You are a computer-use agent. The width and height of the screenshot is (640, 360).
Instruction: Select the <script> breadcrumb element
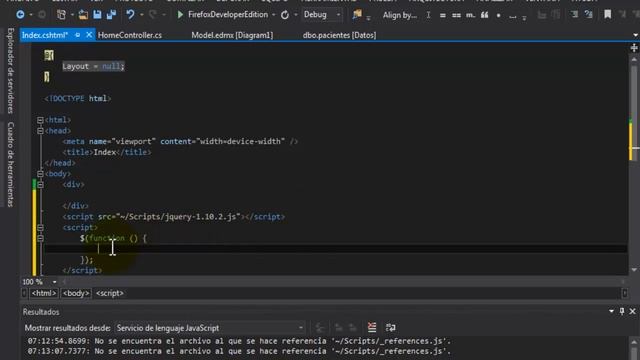pyautogui.click(x=109, y=293)
